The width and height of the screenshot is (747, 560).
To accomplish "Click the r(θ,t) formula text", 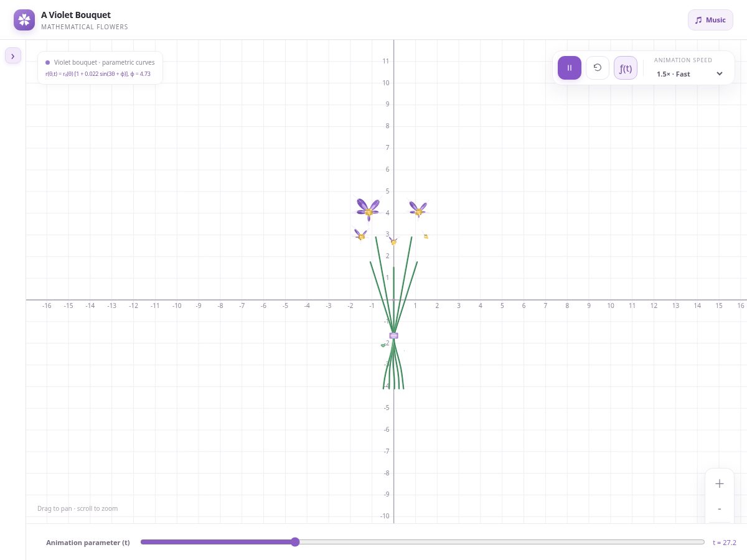I will [x=98, y=74].
